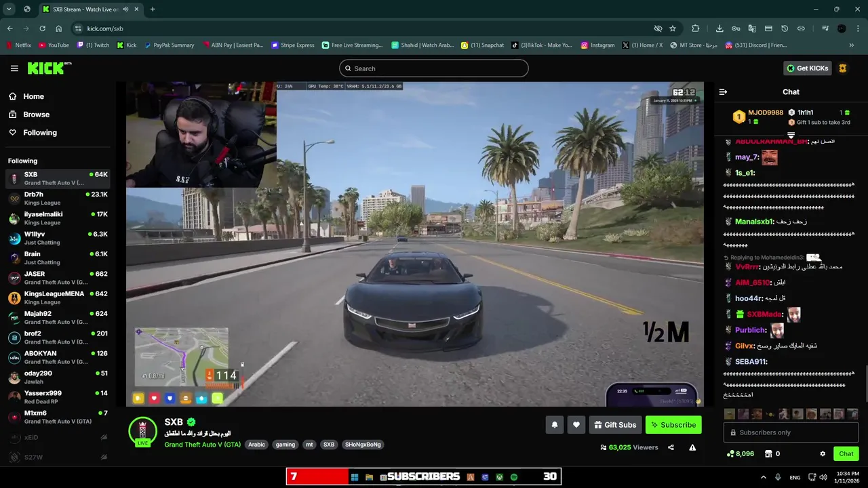Image resolution: width=868 pixels, height=488 pixels.
Task: Select the Arabic tag
Action: pos(256,445)
